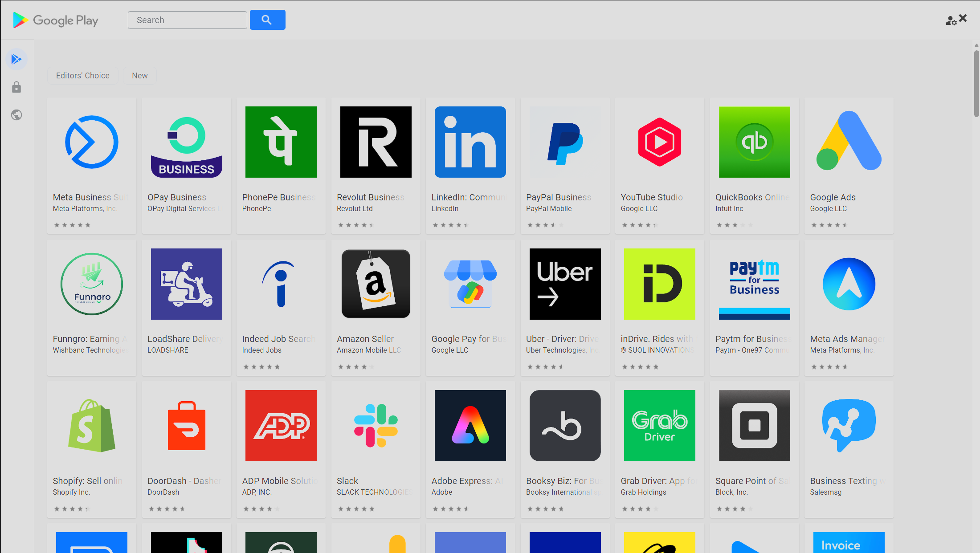This screenshot has height=553, width=980.
Task: Click the Amazon Seller title text
Action: point(365,339)
